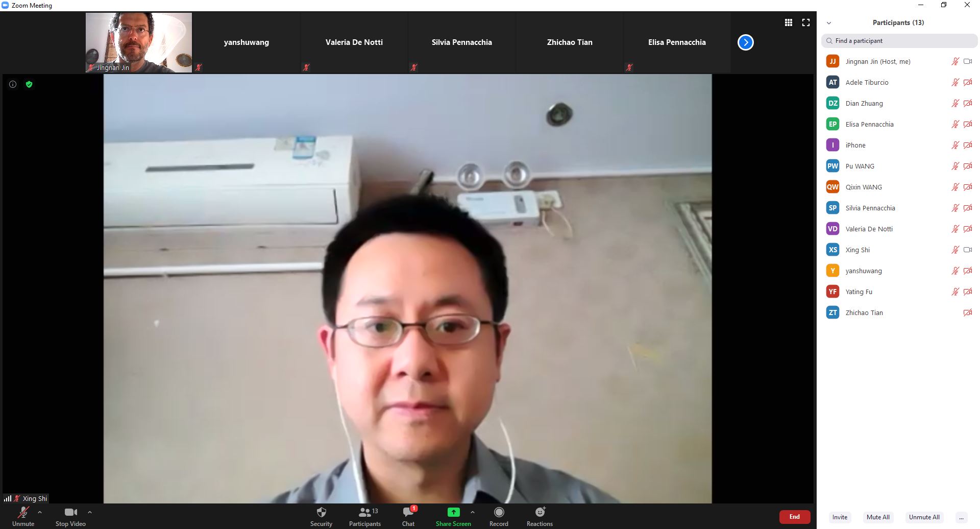Open share screen options caret
This screenshot has width=980, height=529.
(x=473, y=512)
